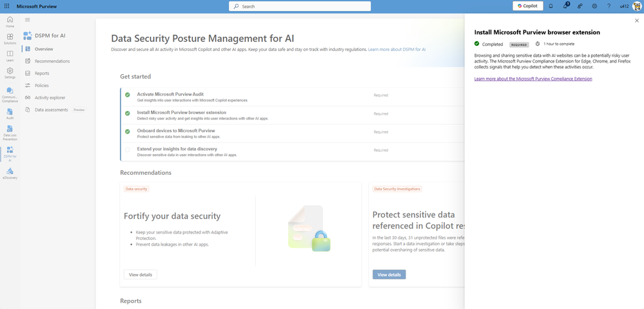Focus the Search box
The image size is (644, 309).
click(x=300, y=6)
